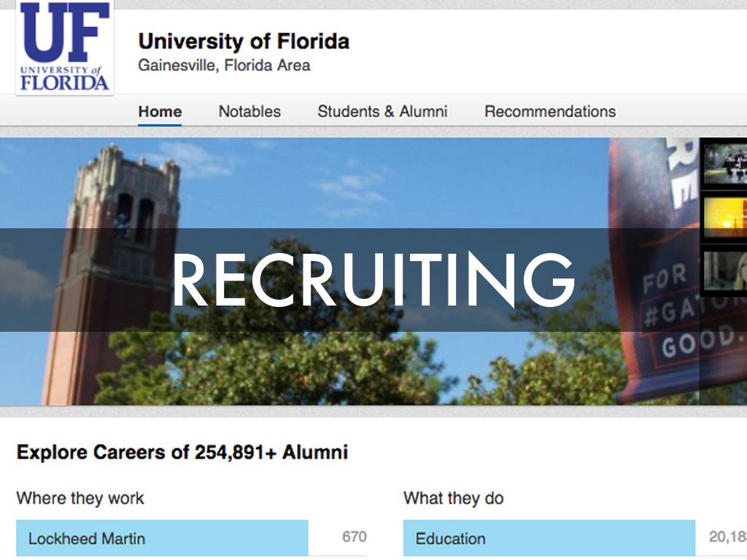Go to Students & Alumni tab

(x=382, y=112)
